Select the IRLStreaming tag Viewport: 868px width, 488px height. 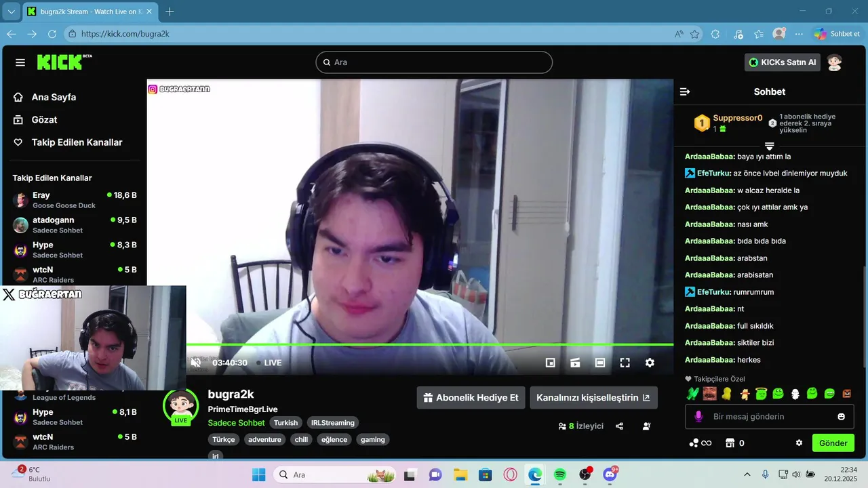point(332,423)
